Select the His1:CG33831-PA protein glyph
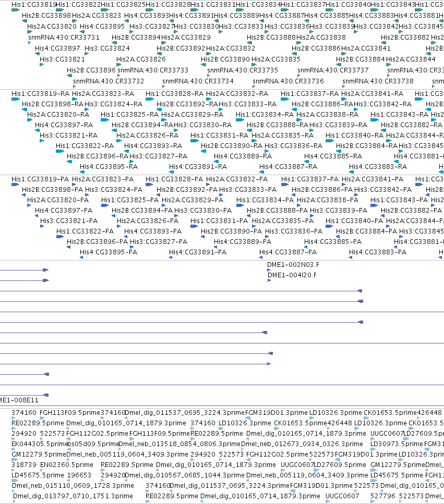The image size is (444, 504). point(194,226)
